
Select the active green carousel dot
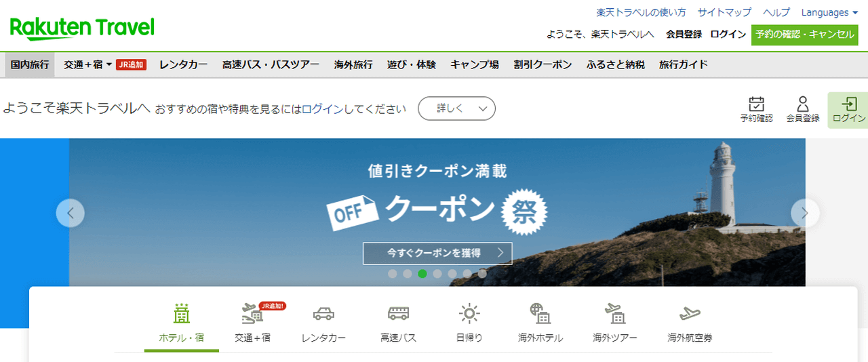(422, 274)
